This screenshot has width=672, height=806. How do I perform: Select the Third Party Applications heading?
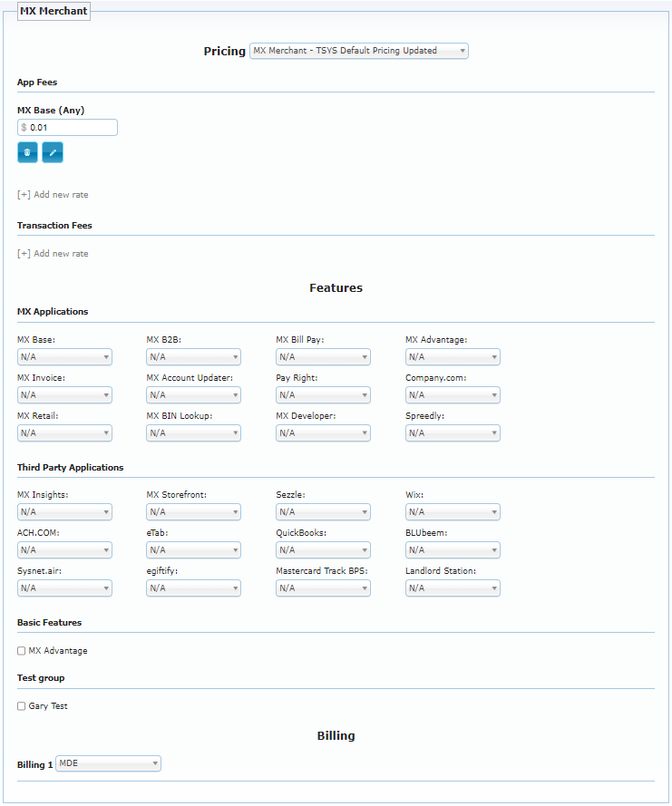(x=71, y=468)
